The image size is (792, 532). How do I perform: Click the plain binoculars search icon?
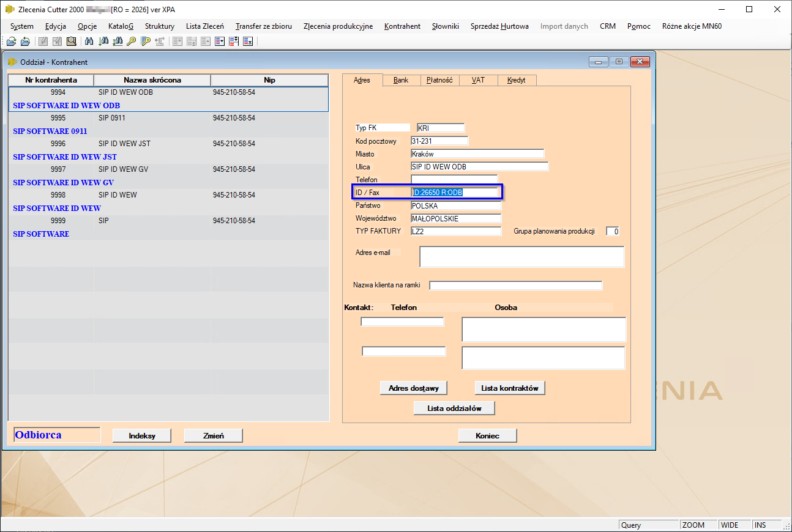pyautogui.click(x=89, y=41)
